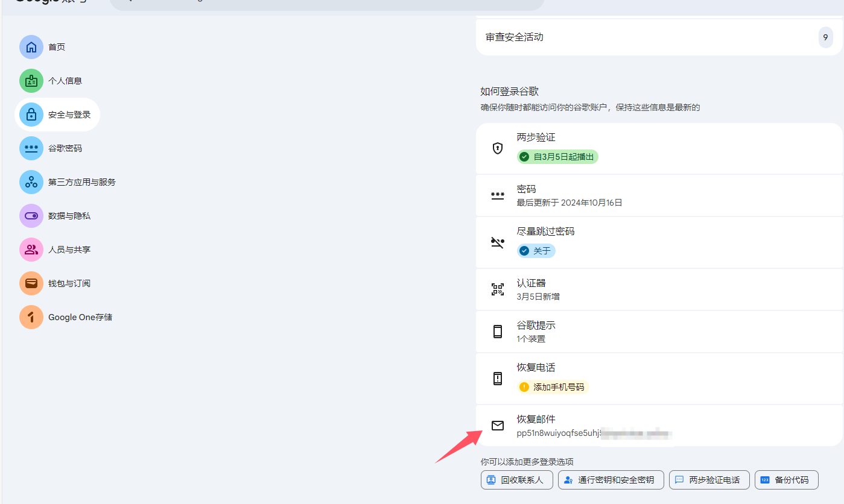Click the 9 count badge

coord(826,37)
